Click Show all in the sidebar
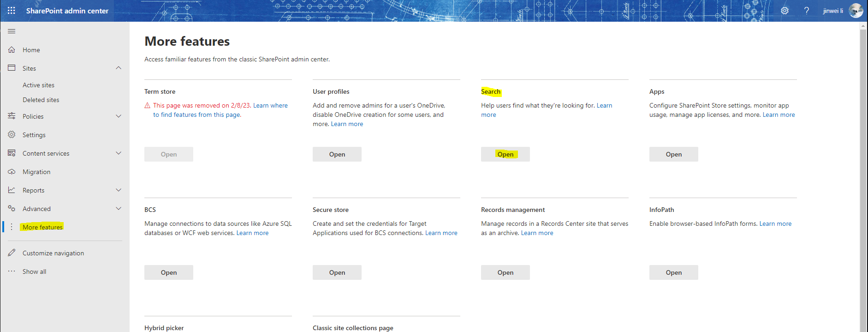 (x=35, y=272)
